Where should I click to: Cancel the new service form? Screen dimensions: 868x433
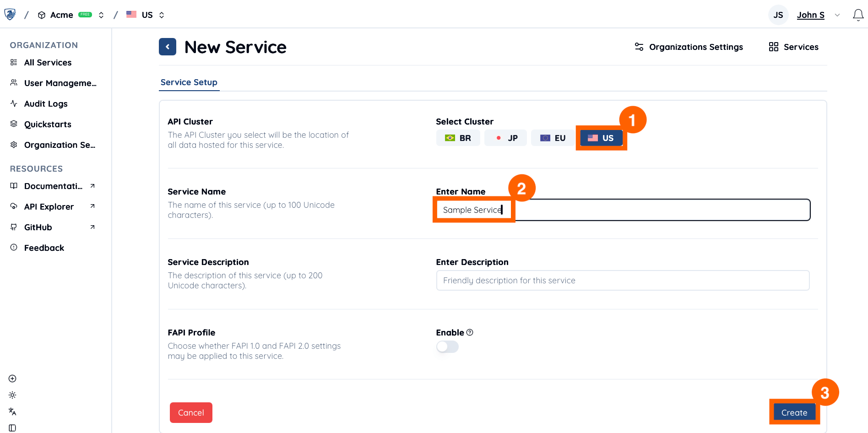point(191,412)
